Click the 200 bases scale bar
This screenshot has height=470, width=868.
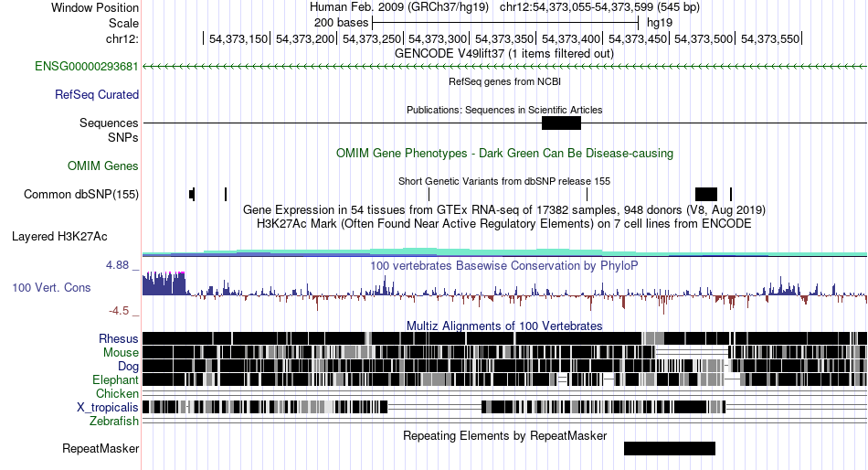click(x=505, y=23)
